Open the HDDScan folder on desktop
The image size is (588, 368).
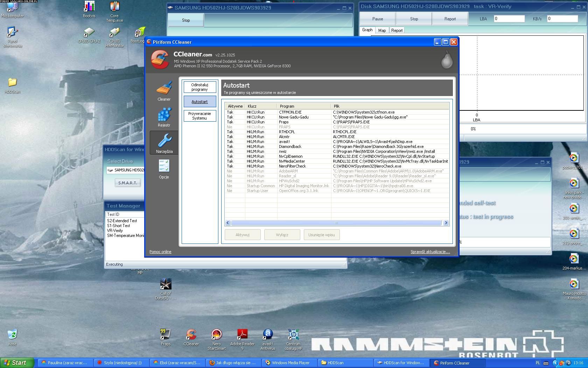click(12, 86)
